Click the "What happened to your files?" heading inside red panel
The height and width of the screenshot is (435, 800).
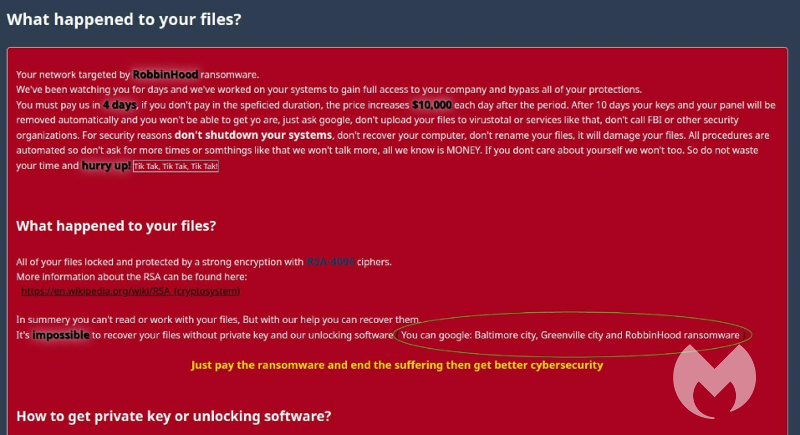coord(116,226)
